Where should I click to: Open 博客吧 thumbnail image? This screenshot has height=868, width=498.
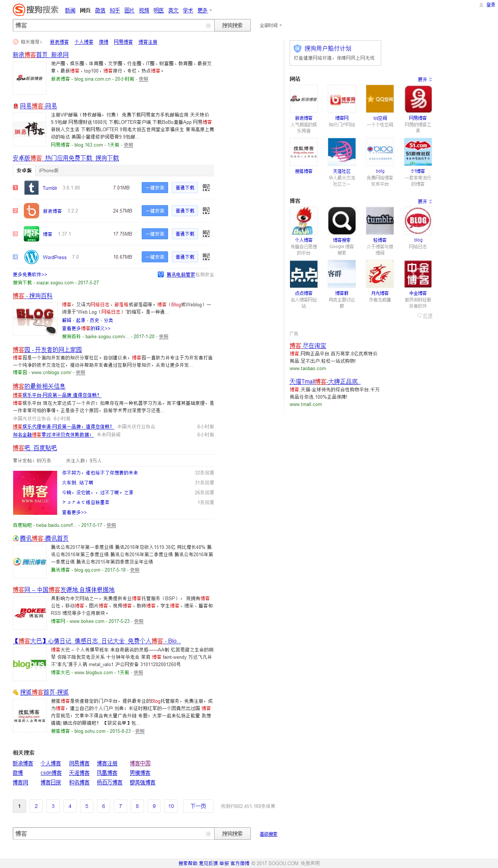point(35,493)
